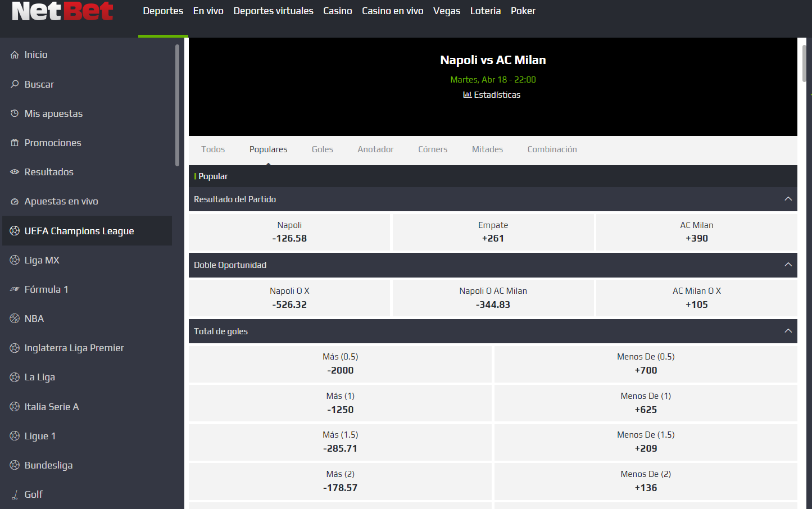The image size is (812, 509).
Task: Click the Fórmula 1 car icon
Action: [15, 289]
